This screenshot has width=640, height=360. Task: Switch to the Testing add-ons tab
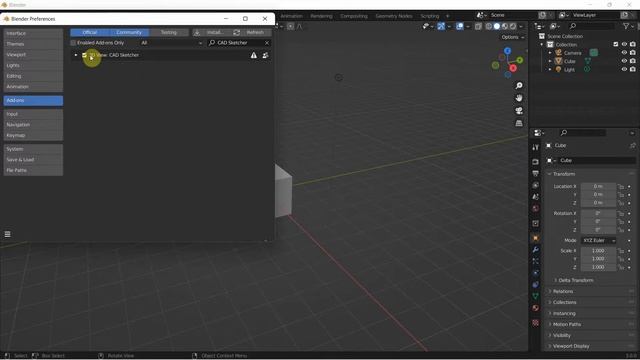[169, 32]
